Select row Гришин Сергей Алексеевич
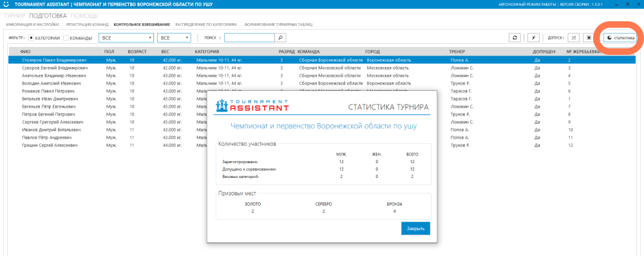Image resolution: width=644 pixels, height=256 pixels. pyautogui.click(x=322, y=145)
